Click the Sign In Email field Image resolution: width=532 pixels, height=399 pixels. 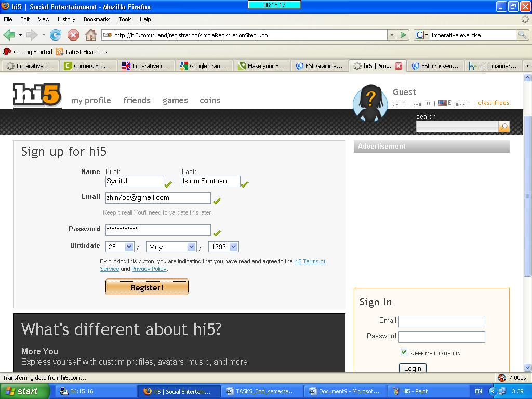(x=442, y=321)
